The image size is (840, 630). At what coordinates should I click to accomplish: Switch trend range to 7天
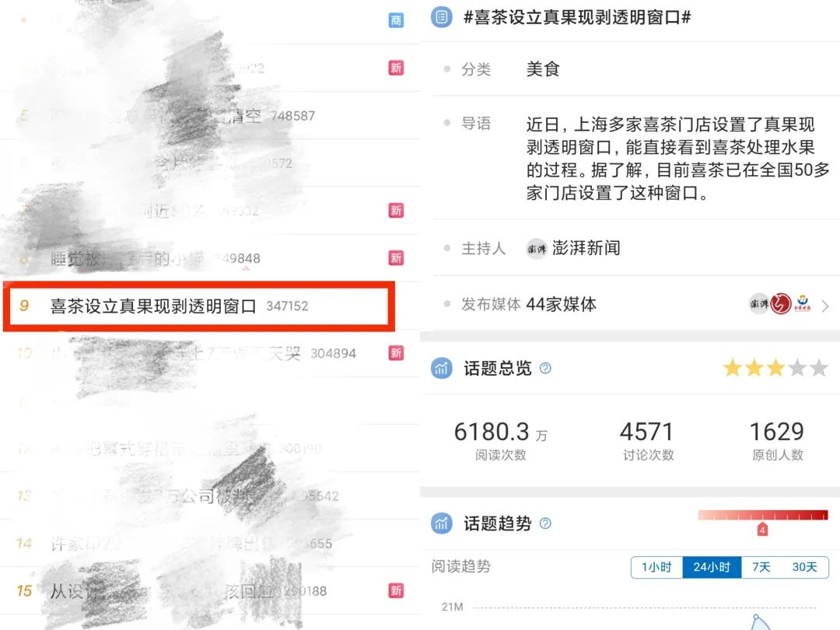click(x=761, y=567)
